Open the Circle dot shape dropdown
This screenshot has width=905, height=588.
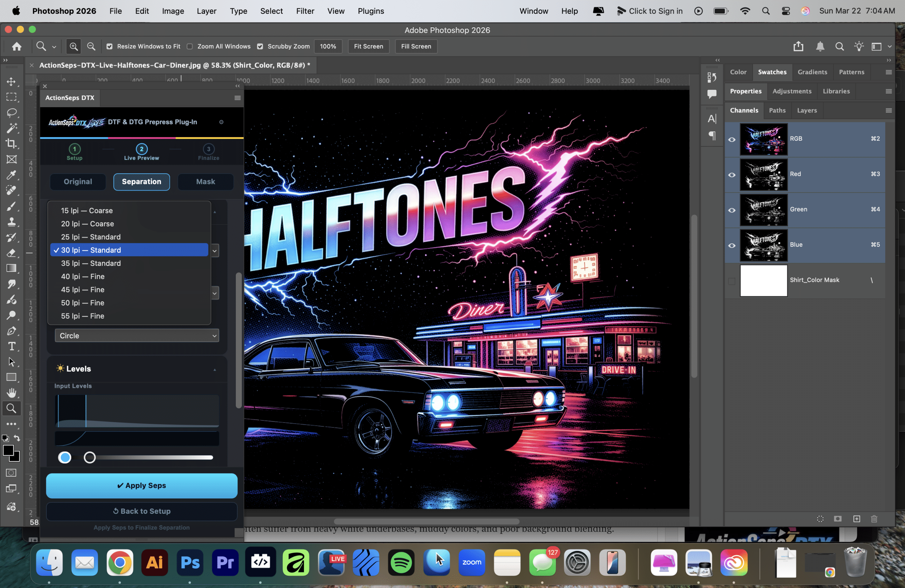[136, 336]
